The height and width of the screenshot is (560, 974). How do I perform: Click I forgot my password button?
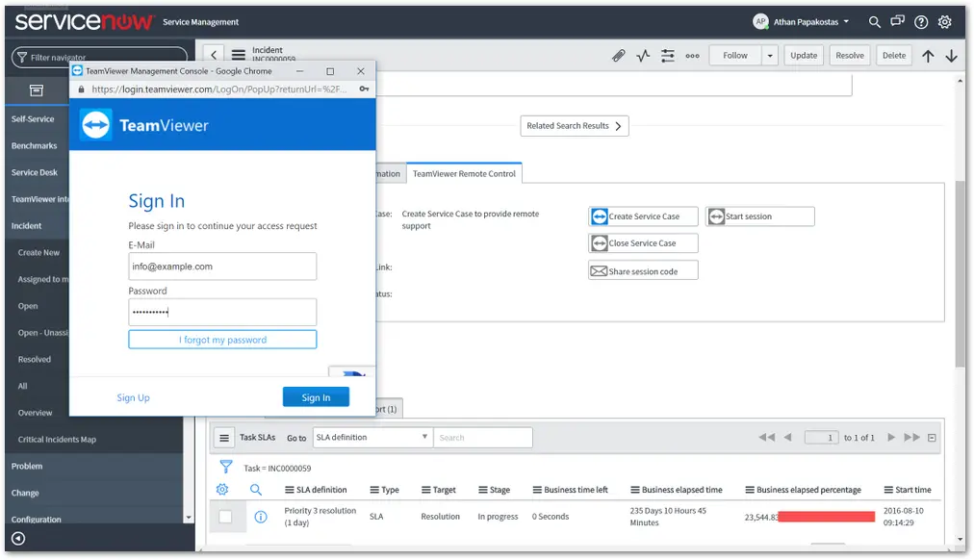point(222,340)
